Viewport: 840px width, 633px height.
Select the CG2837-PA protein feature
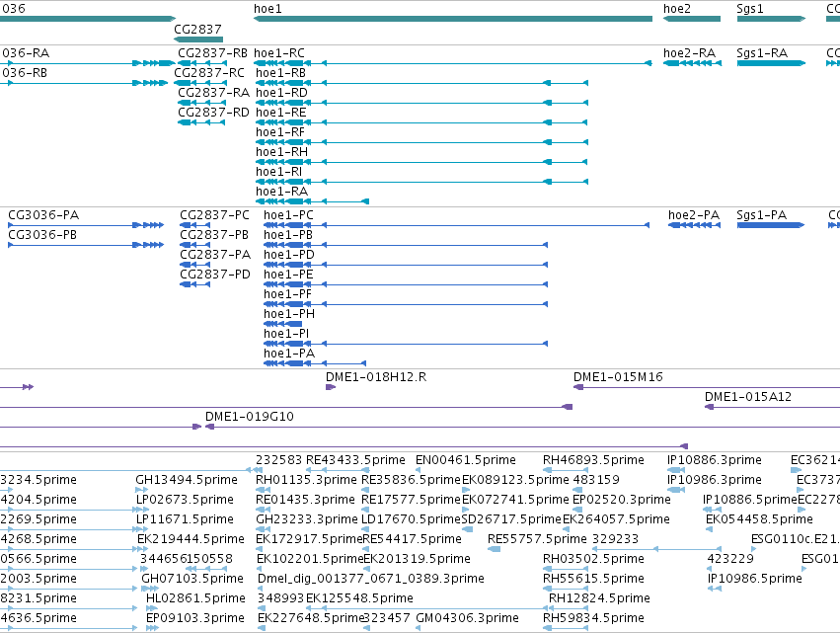pyautogui.click(x=195, y=265)
